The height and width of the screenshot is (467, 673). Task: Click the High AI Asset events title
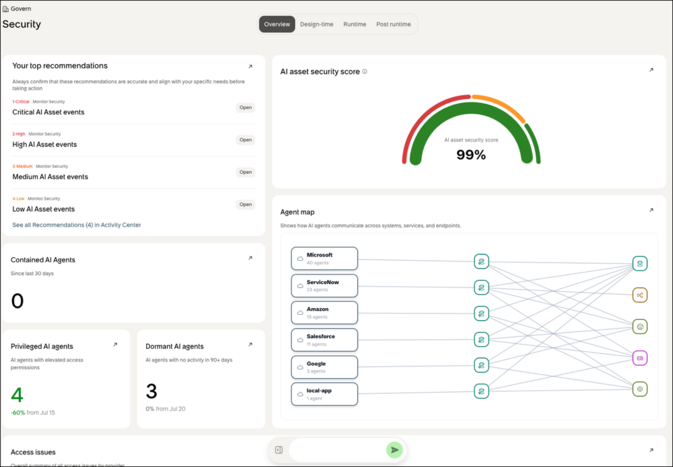pos(45,145)
